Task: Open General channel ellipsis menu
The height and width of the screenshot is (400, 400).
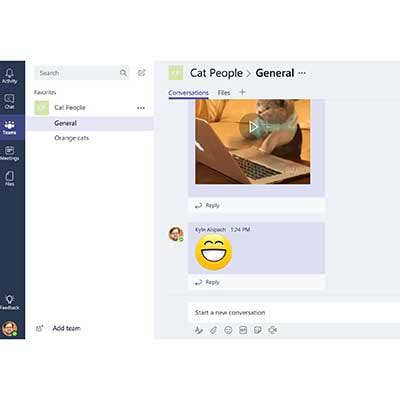Action: pos(302,73)
